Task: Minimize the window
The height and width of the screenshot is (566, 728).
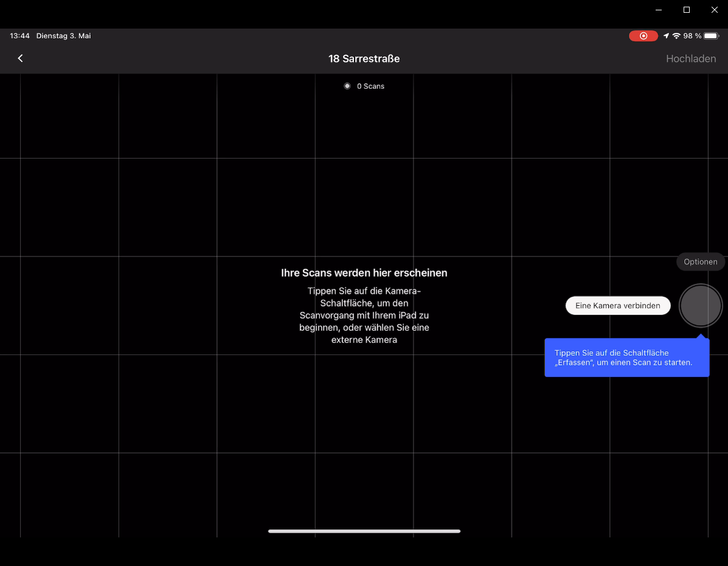Action: (x=658, y=10)
